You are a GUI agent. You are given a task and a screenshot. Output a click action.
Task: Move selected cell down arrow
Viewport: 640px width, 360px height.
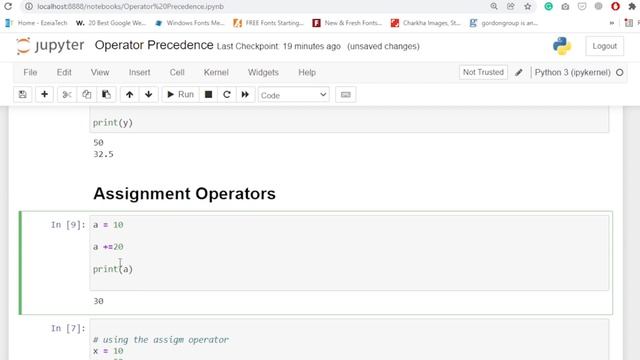[149, 95]
